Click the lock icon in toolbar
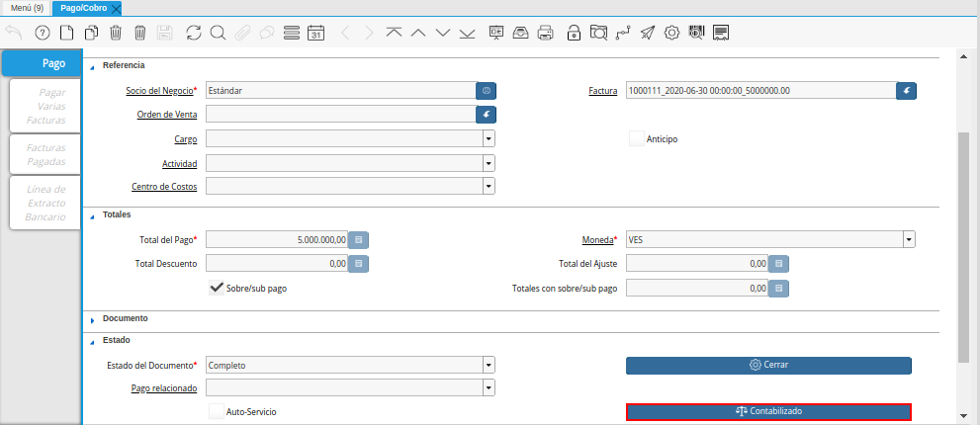The image size is (980, 425). (x=574, y=33)
